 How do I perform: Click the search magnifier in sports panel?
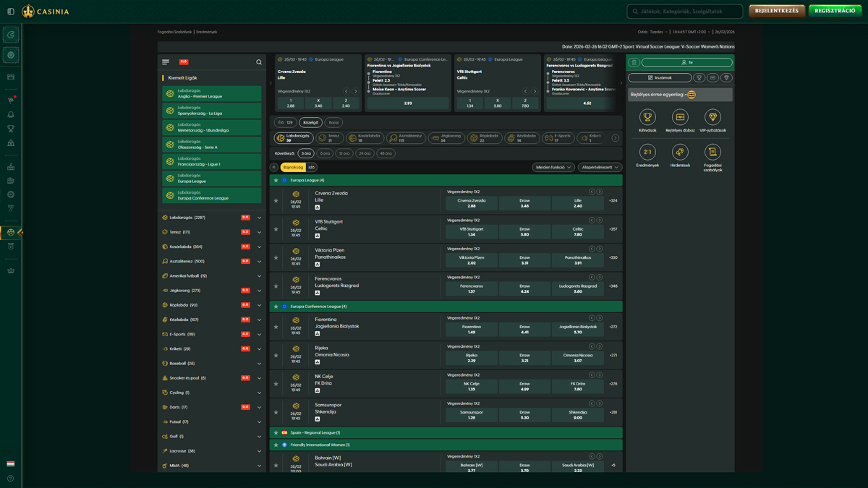[x=259, y=62]
